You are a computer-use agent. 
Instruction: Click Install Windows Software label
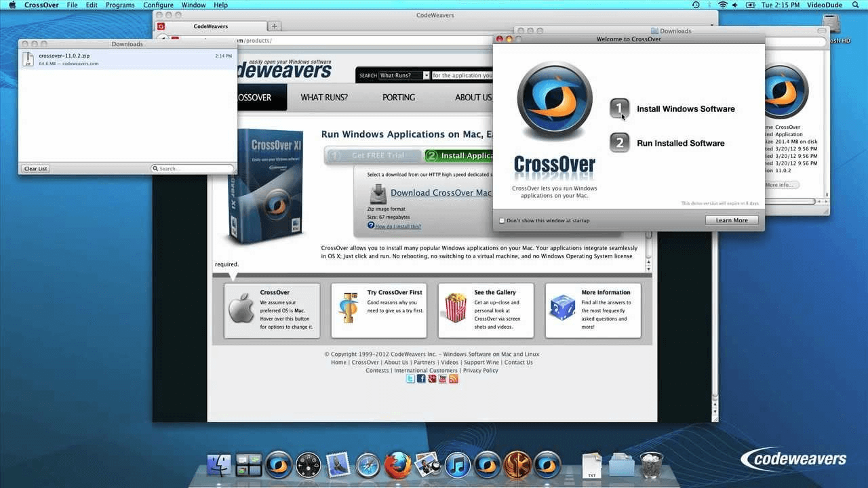(x=686, y=109)
